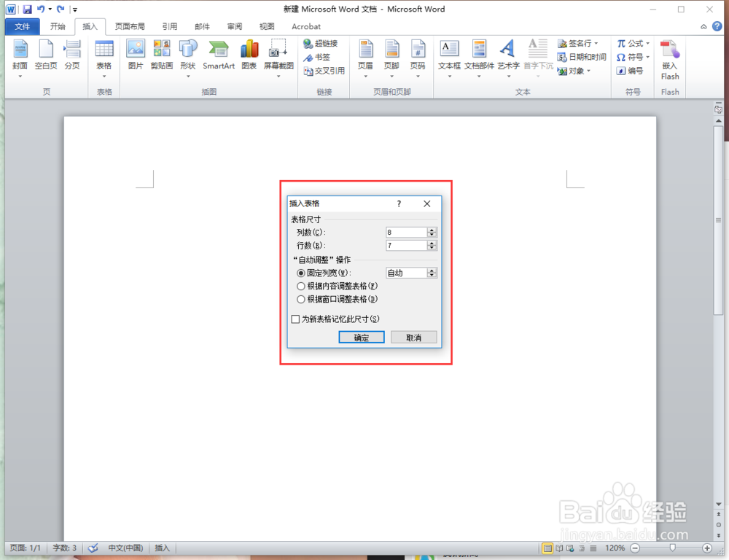Switch to Full Screen Reading view
Image resolution: width=729 pixels, height=560 pixels.
(x=559, y=548)
